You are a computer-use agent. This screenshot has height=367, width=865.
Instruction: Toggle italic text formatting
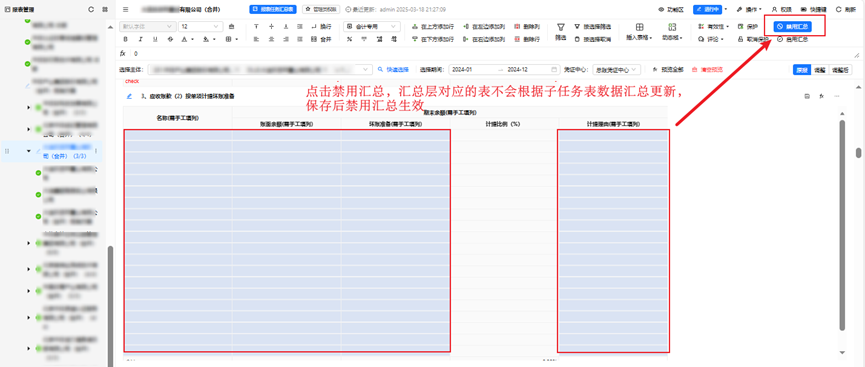pos(140,39)
